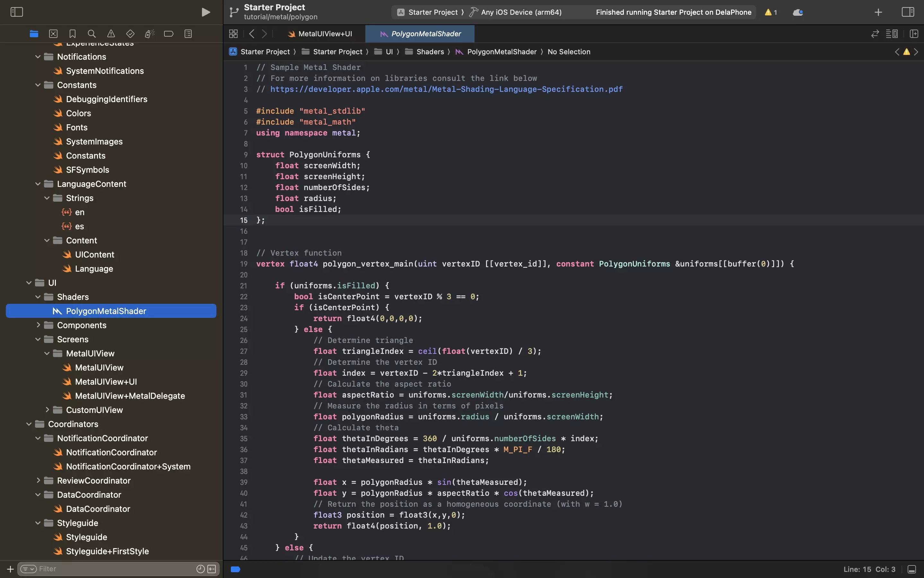Select the bookmark icon in toolbar

pyautogui.click(x=72, y=34)
